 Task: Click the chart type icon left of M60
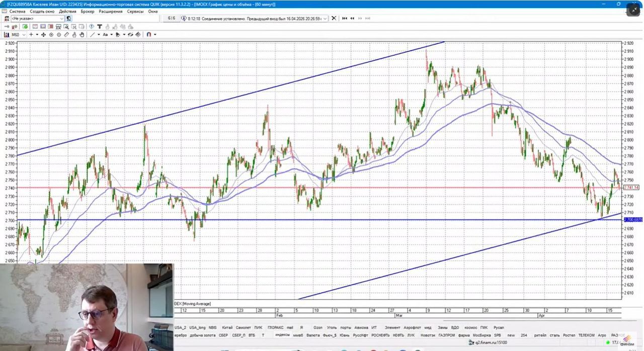tap(7, 35)
